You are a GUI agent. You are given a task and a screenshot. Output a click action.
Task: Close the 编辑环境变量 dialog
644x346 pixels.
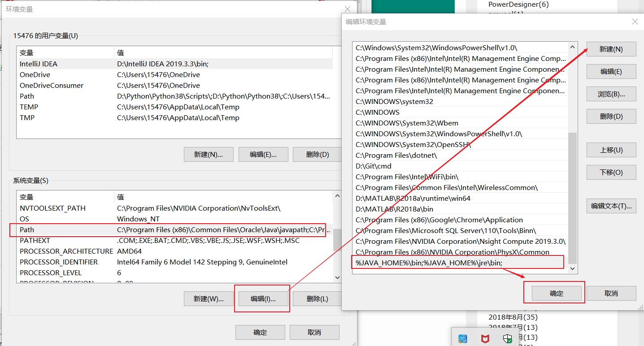click(635, 22)
